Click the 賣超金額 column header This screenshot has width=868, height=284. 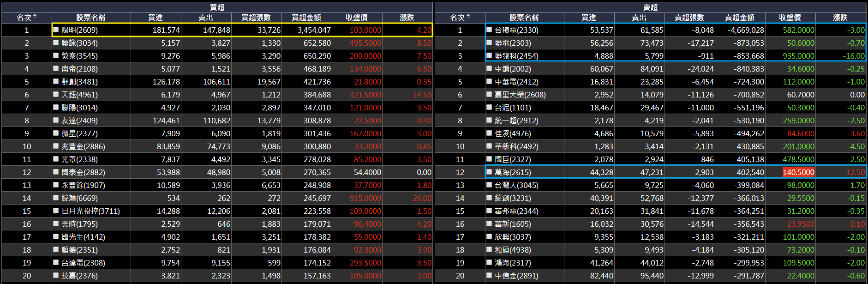pyautogui.click(x=740, y=18)
